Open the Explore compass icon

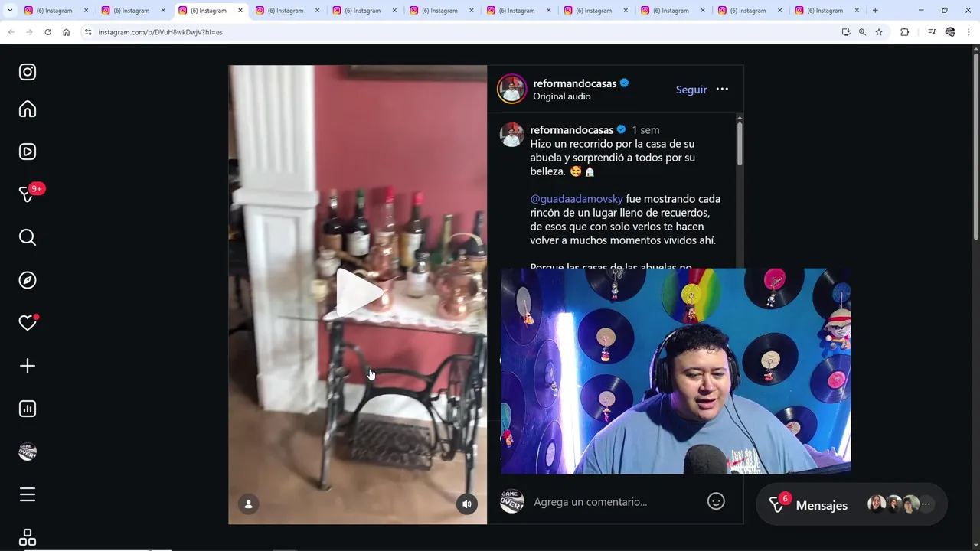(28, 280)
